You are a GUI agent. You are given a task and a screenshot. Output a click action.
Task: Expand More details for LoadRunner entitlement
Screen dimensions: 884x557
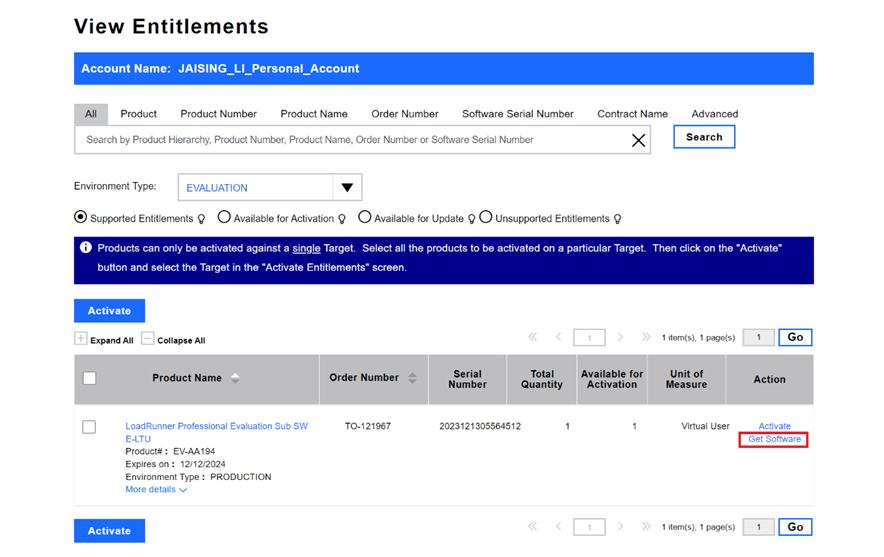(156, 489)
